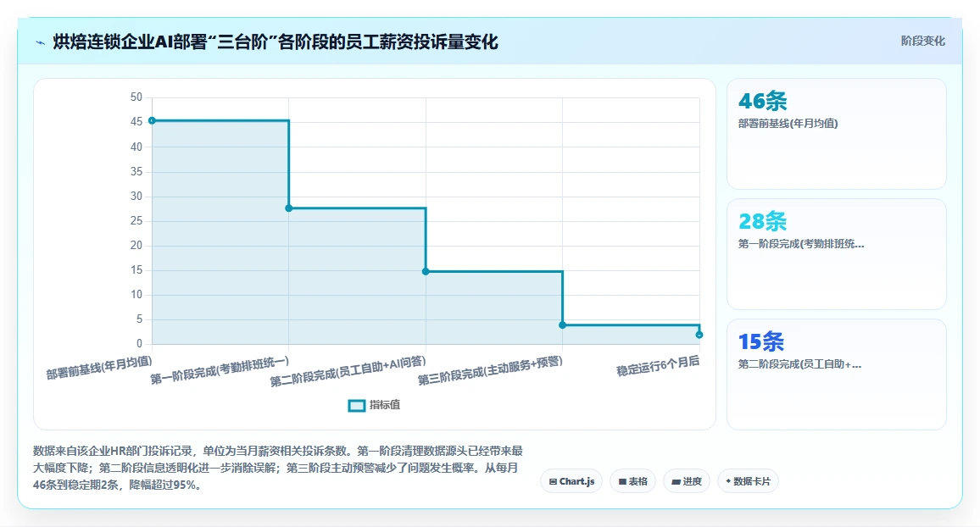Screen dimensions: 980x527
Task: Click the x-axis label 部署前基线(年月均值)
Action: point(98,368)
